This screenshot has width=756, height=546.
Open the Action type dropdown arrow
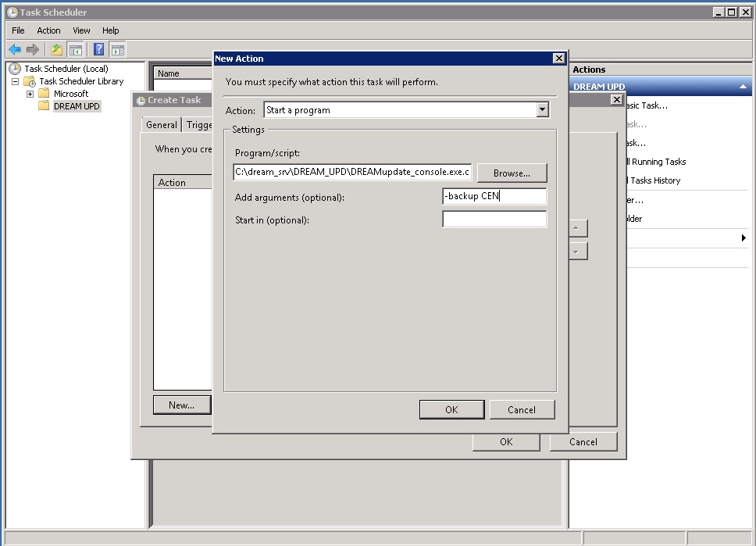543,109
